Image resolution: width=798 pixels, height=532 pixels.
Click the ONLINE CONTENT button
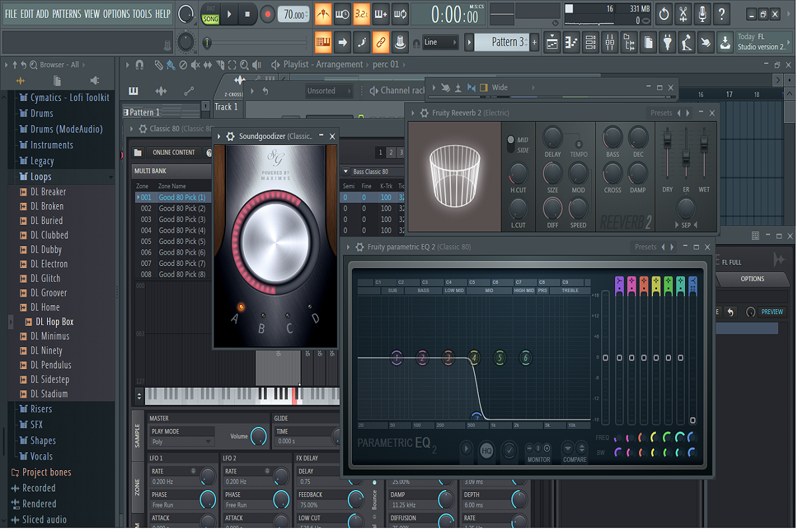[174, 152]
